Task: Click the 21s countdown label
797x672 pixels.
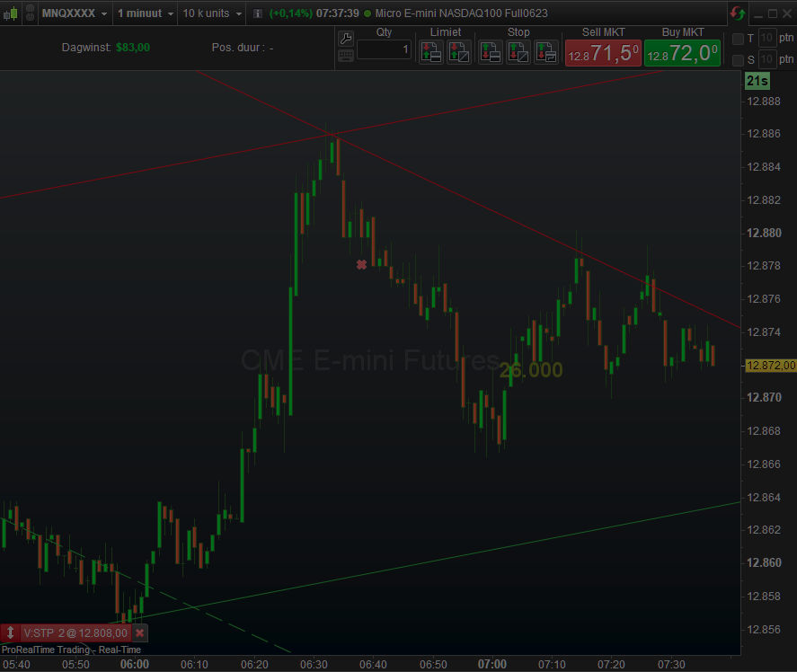Action: click(x=757, y=81)
